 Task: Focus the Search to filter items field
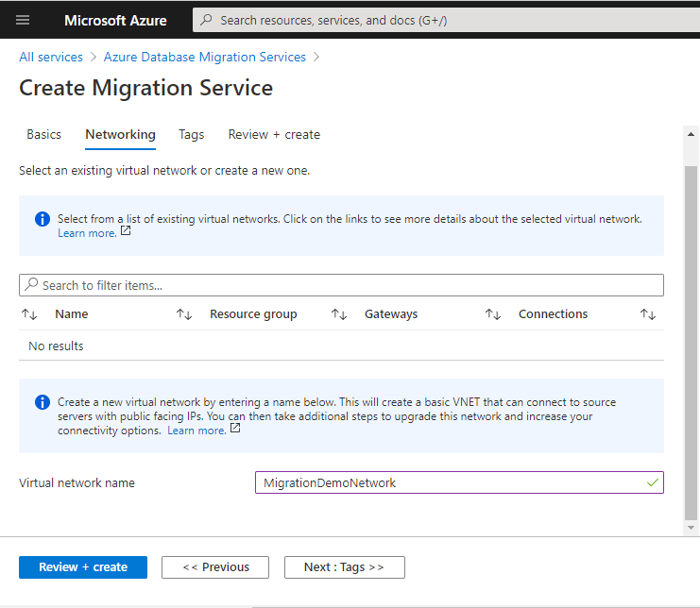[341, 285]
